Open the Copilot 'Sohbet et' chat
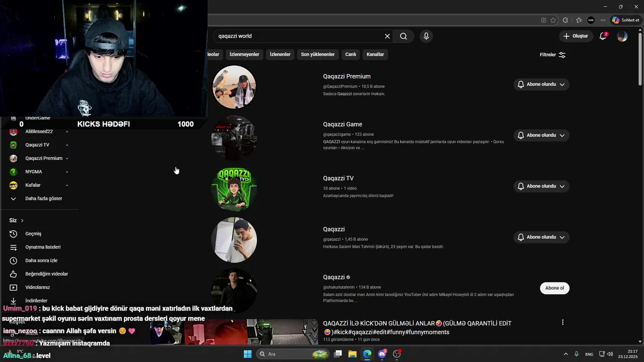The image size is (644, 362). [626, 20]
